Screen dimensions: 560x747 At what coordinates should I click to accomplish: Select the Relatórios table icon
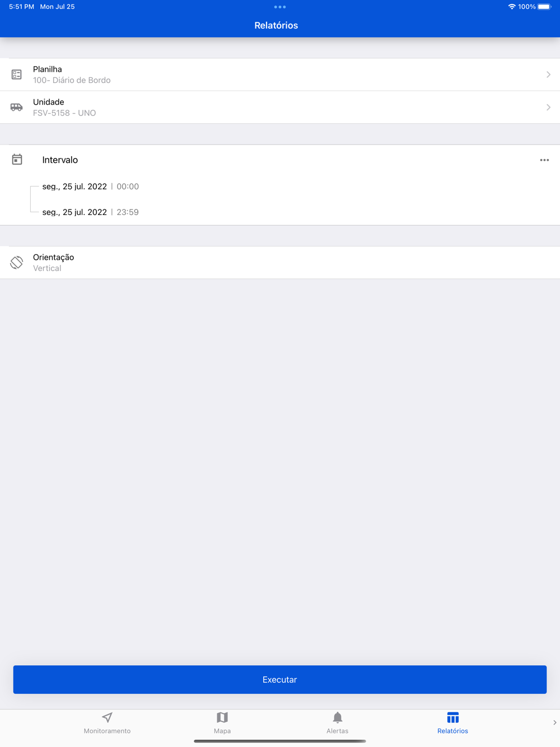tap(453, 717)
